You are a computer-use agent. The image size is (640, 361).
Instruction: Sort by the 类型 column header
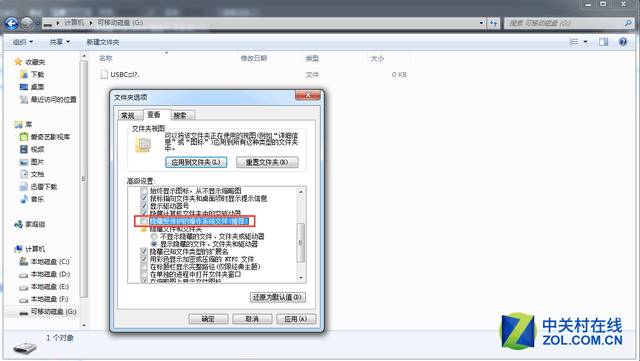click(x=312, y=58)
